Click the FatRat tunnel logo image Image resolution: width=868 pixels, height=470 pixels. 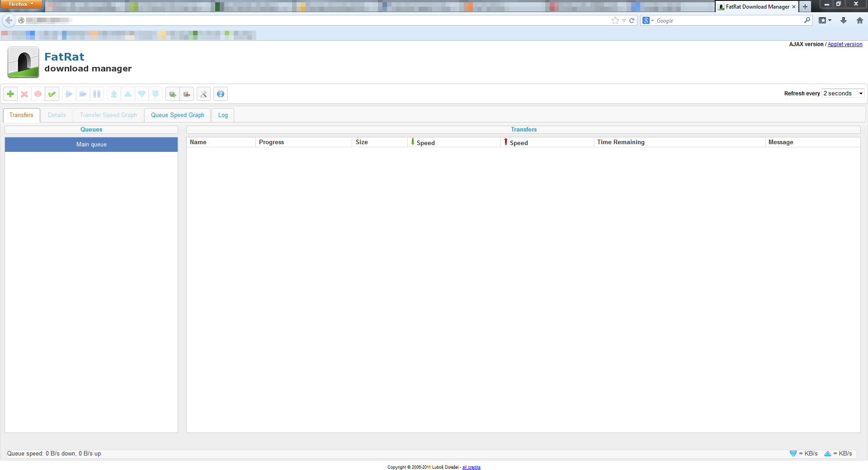(23, 62)
